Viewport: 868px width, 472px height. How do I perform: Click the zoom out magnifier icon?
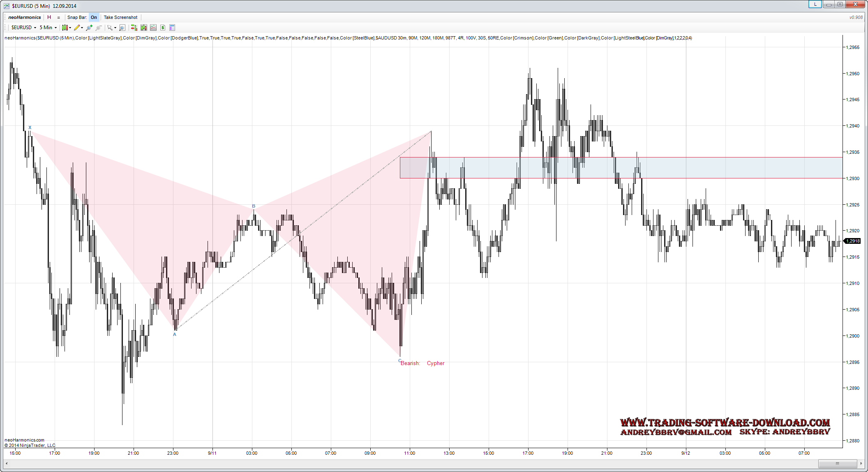[x=99, y=28]
